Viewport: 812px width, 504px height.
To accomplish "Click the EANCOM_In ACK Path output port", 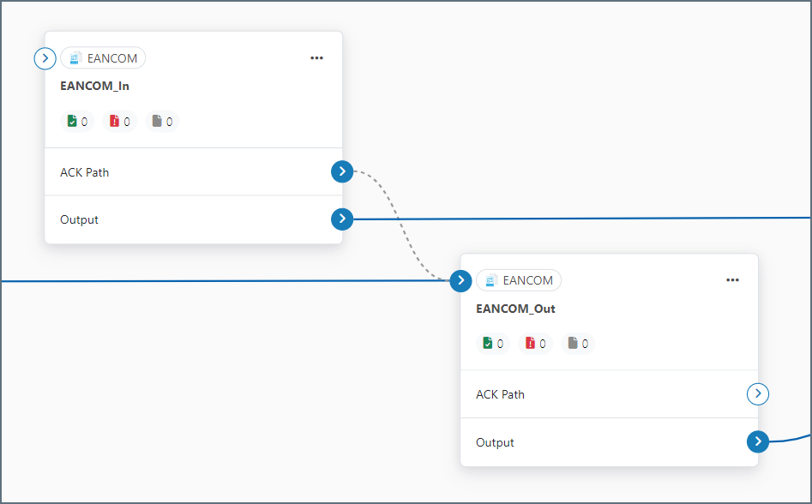I will 342,172.
